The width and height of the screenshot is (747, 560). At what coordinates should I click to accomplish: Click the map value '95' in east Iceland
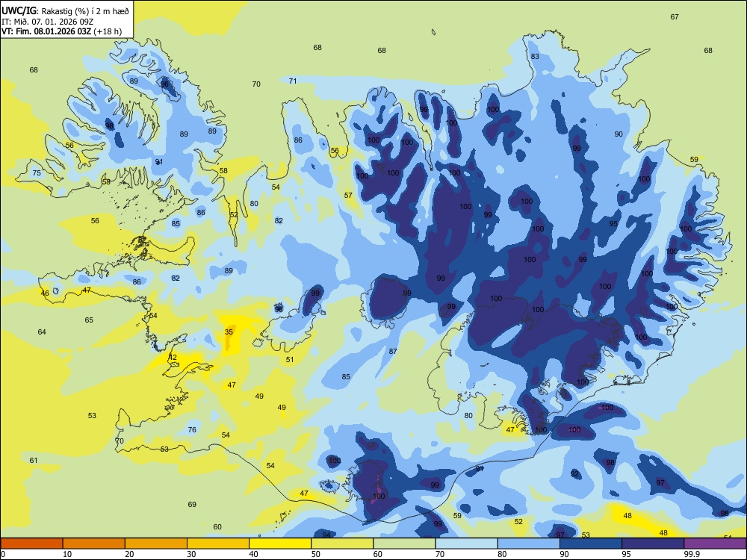coord(613,224)
